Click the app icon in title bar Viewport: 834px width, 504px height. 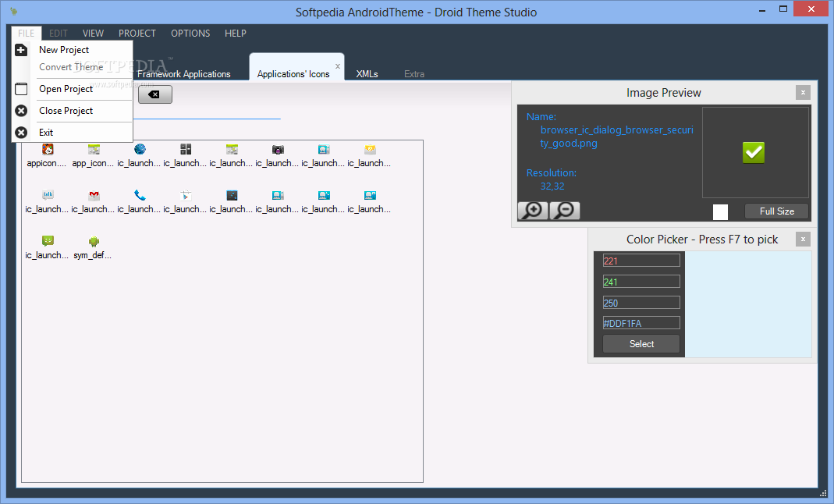pos(14,12)
